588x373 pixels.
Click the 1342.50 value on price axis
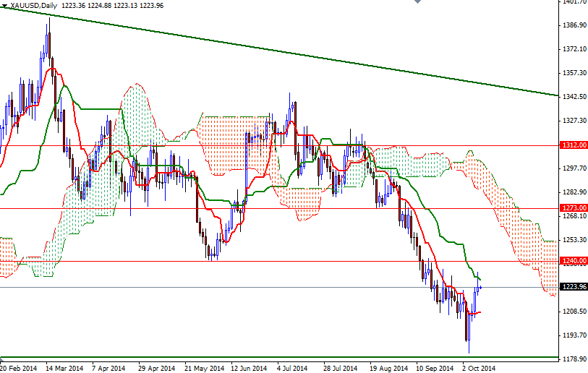(572, 97)
